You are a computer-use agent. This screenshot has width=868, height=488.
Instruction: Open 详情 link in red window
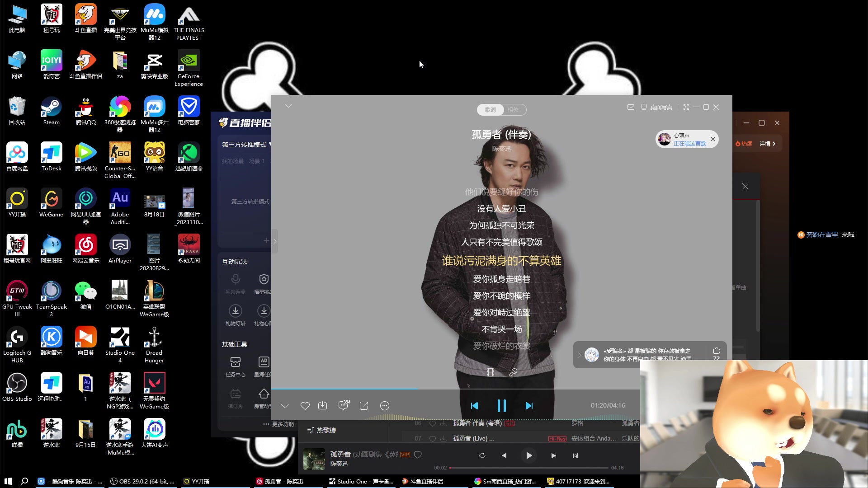pyautogui.click(x=767, y=144)
